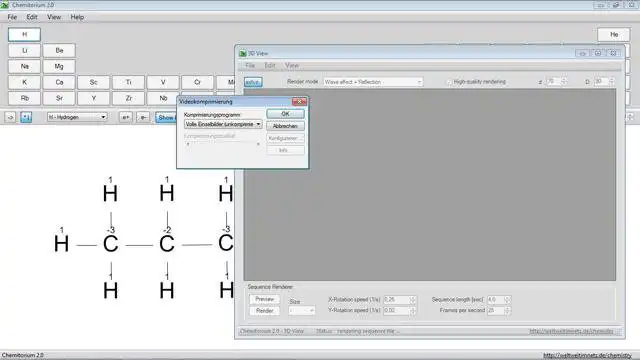Select the Ca element button
The image size is (640, 360).
[x=59, y=82]
